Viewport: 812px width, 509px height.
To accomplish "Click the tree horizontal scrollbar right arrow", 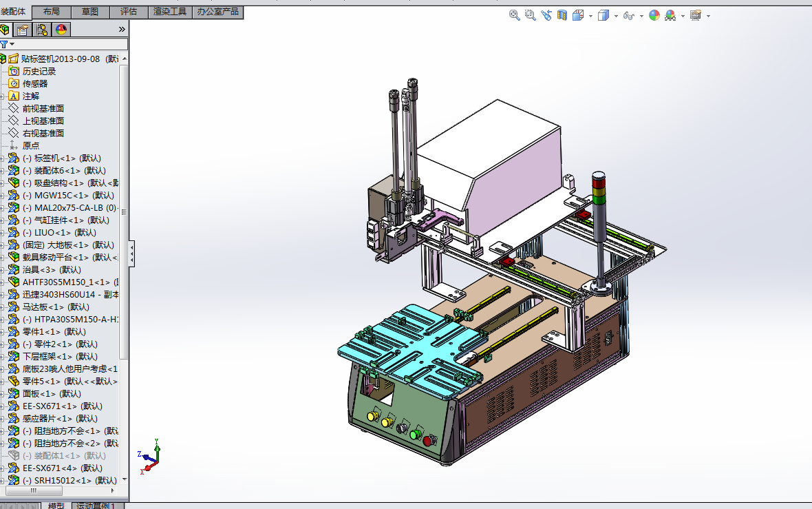I will click(x=113, y=490).
